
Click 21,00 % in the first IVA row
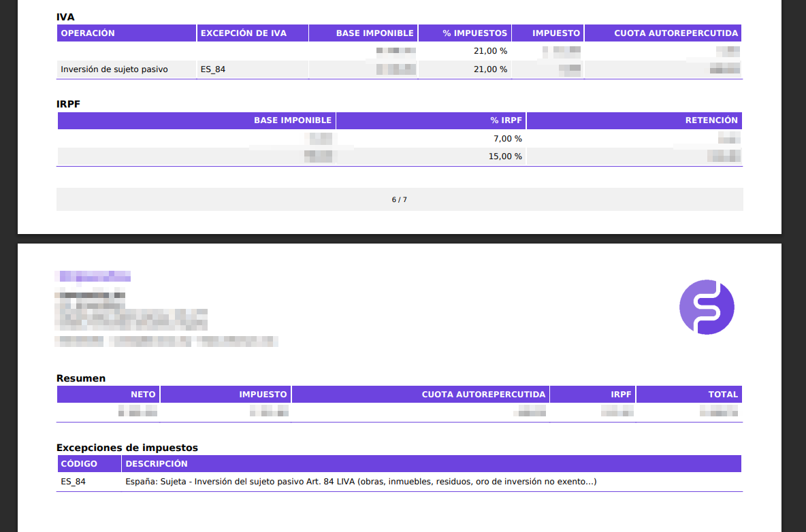490,51
